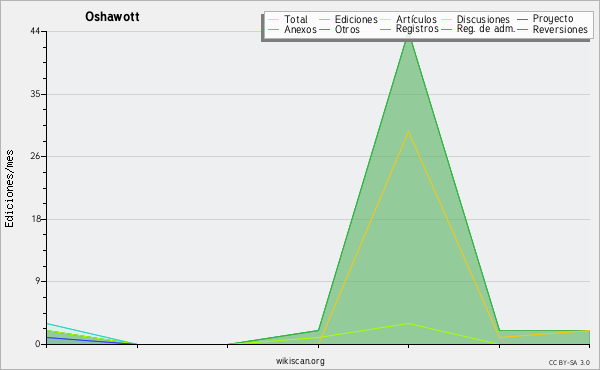Click the Reg. de adm. legend entry
Image resolution: width=600 pixels, height=370 pixels.
(x=478, y=29)
